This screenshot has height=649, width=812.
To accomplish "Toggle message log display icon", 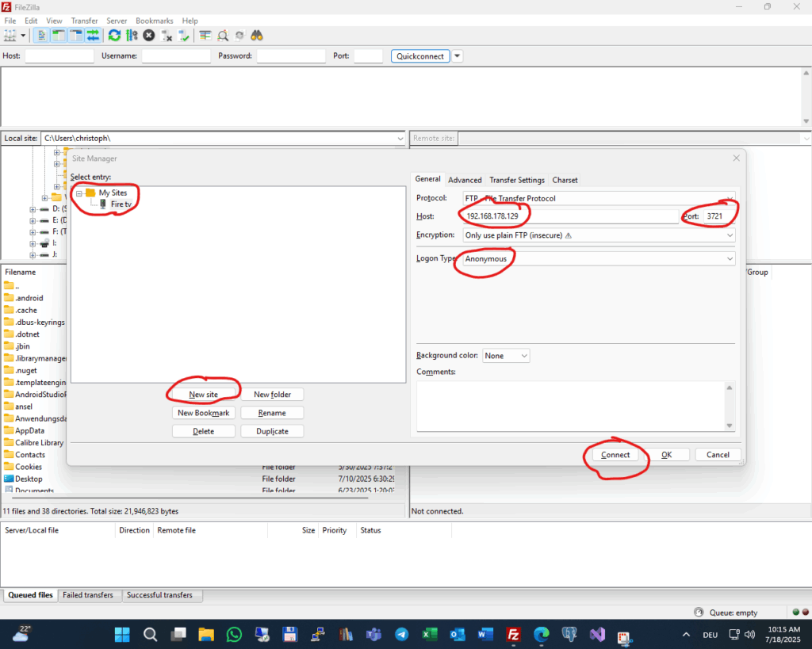I will click(41, 36).
